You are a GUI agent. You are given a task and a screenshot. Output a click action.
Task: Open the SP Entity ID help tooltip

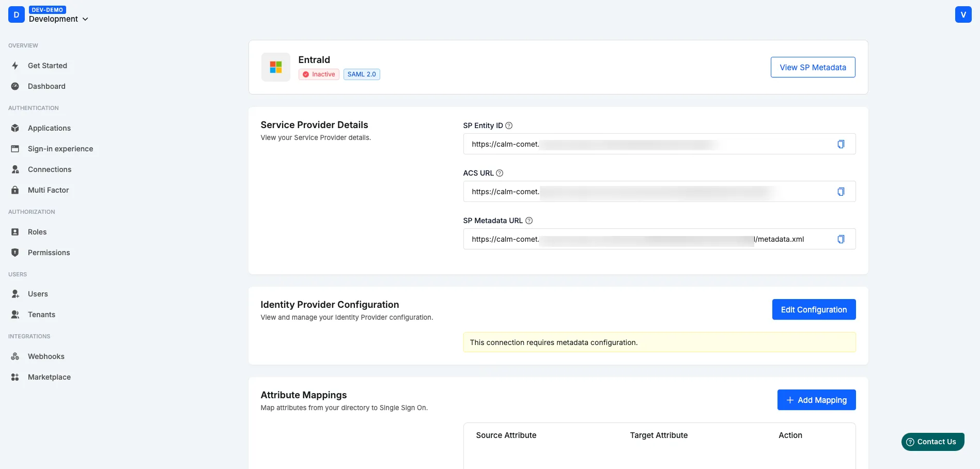click(x=509, y=125)
